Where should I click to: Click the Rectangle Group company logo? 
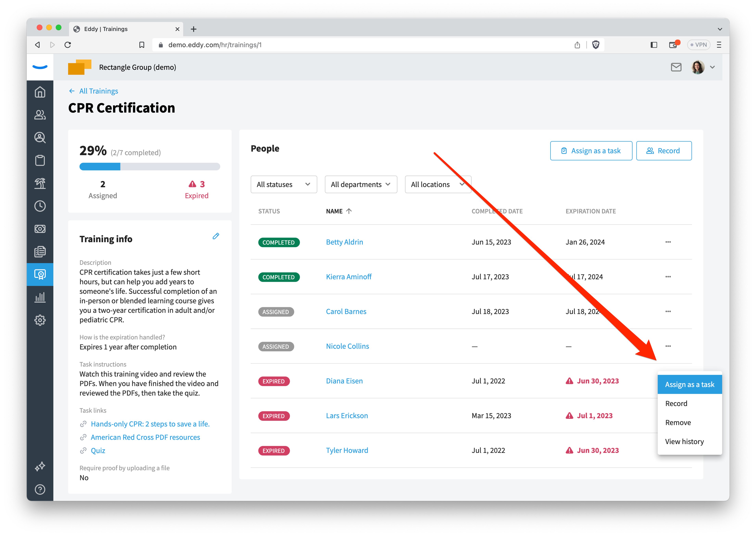pos(80,67)
